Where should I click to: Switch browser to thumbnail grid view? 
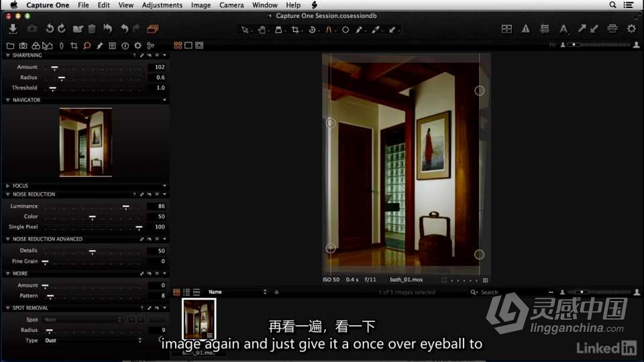click(176, 292)
